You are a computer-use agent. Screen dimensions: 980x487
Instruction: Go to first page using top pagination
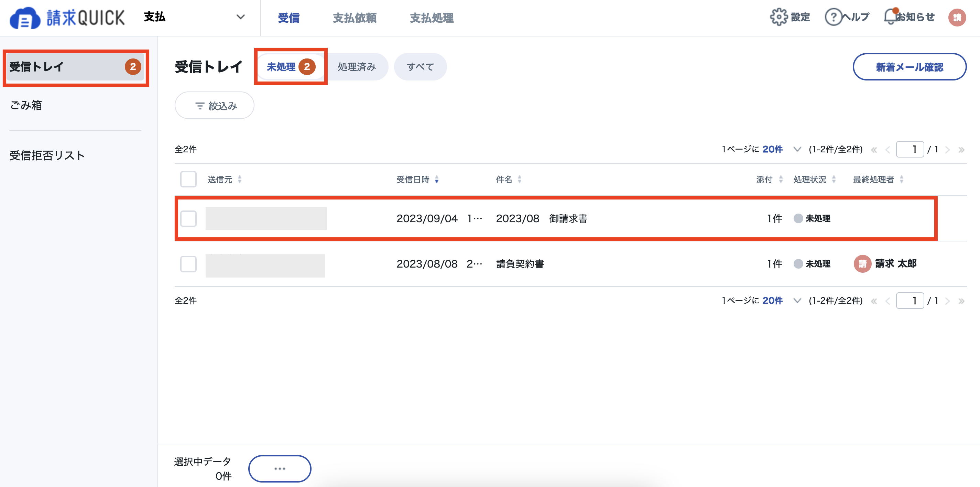[874, 150]
